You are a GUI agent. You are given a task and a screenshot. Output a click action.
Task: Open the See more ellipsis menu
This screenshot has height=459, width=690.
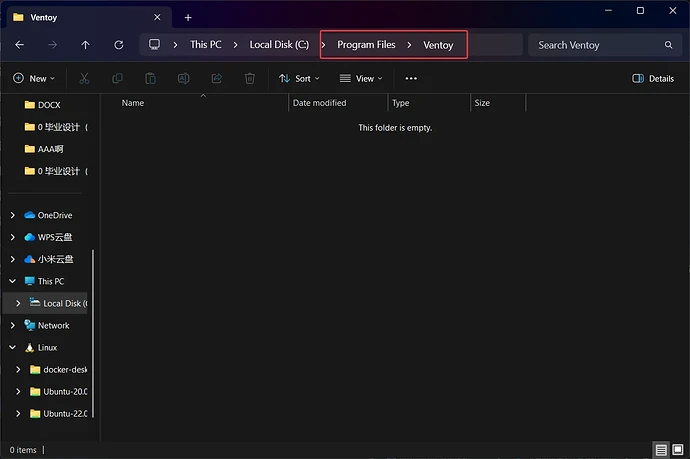click(411, 78)
